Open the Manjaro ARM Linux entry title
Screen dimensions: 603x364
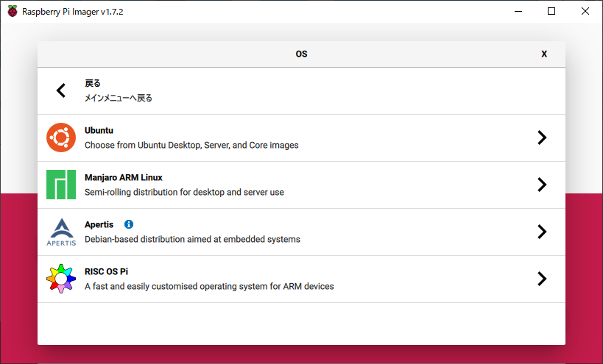pos(124,178)
